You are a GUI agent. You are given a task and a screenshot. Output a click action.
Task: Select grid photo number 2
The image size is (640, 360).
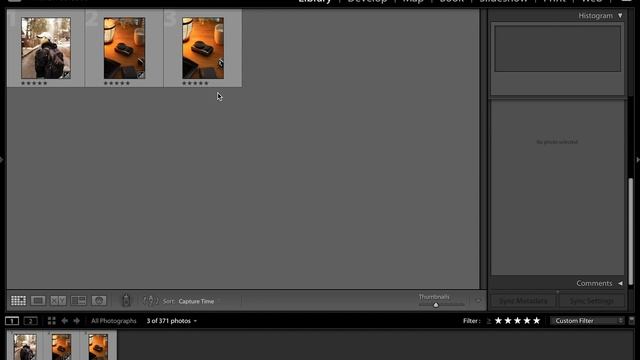124,48
